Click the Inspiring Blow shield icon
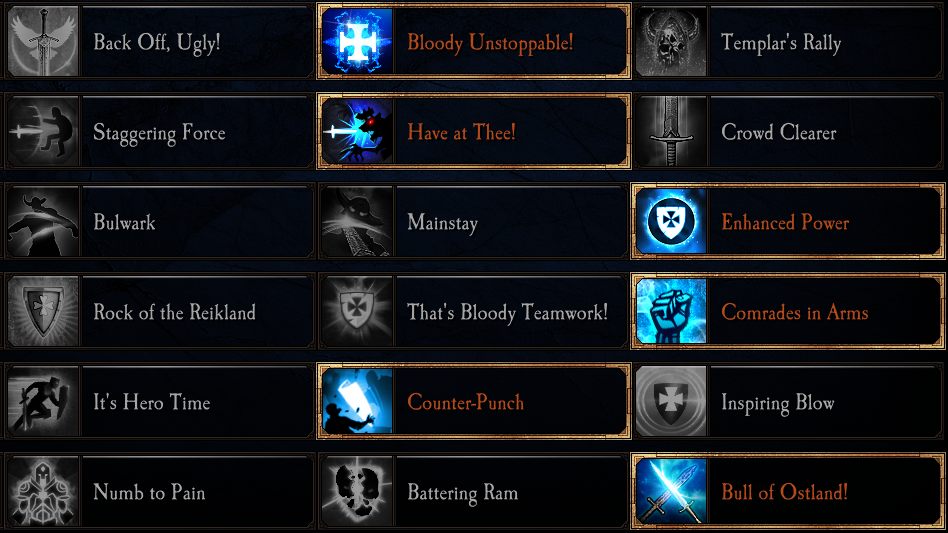The image size is (948, 533). click(x=671, y=402)
